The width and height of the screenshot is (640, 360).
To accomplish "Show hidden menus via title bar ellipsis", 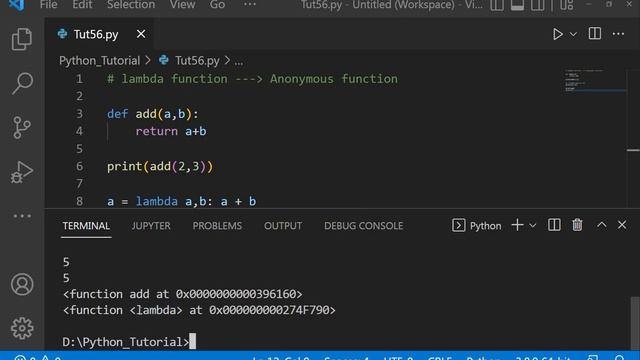I will click(x=250, y=5).
